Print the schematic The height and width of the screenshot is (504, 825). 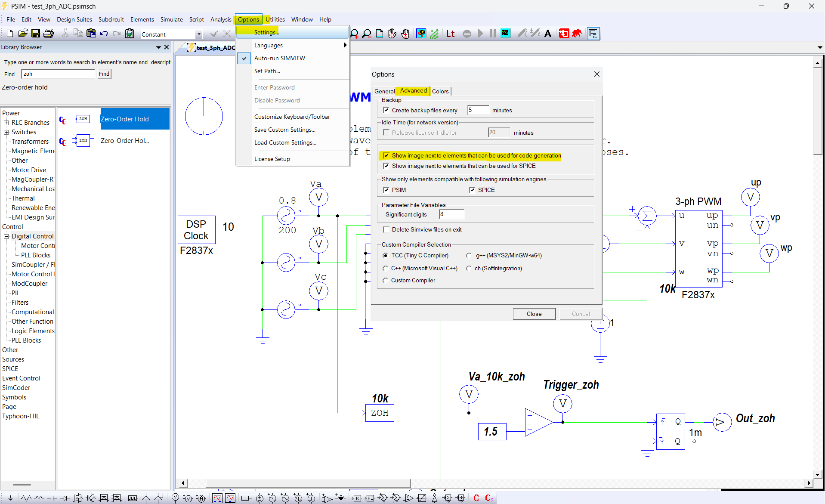pyautogui.click(x=49, y=34)
